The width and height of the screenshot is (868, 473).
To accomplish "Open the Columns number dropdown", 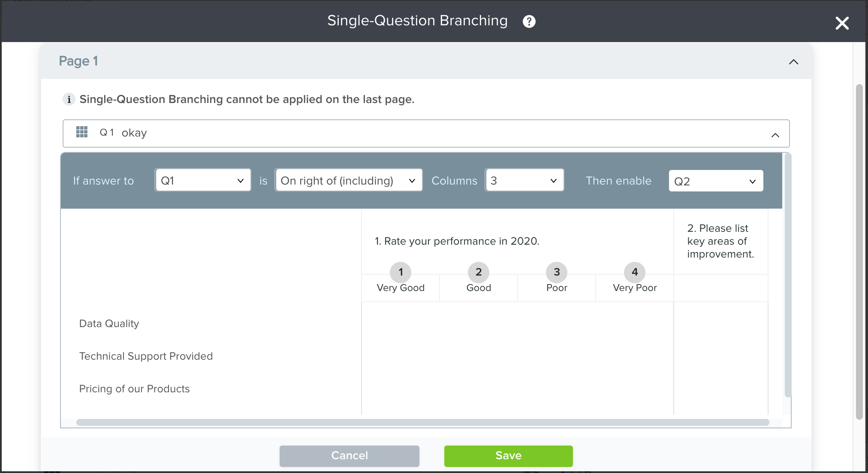I will point(524,181).
